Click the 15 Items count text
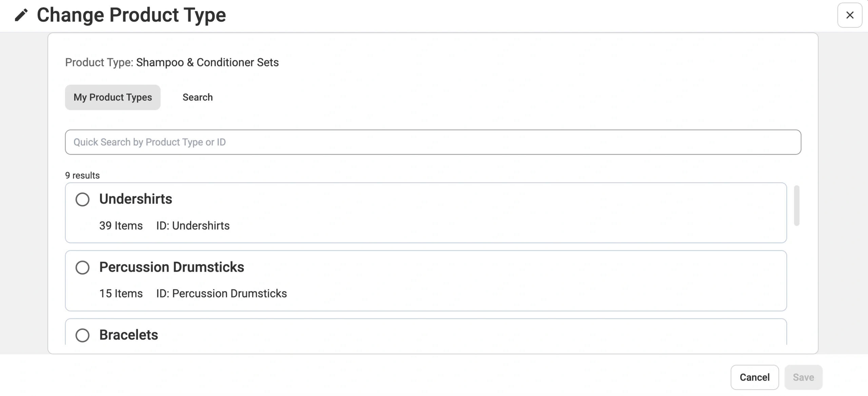Viewport: 868px width, 396px height. [121, 294]
